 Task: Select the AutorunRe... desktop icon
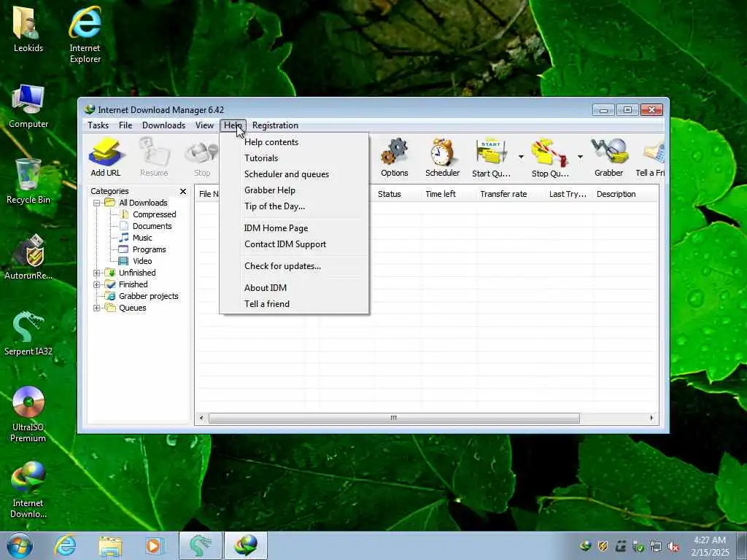tap(28, 257)
